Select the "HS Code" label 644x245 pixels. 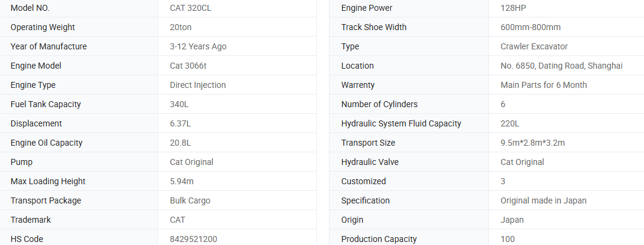pos(26,239)
